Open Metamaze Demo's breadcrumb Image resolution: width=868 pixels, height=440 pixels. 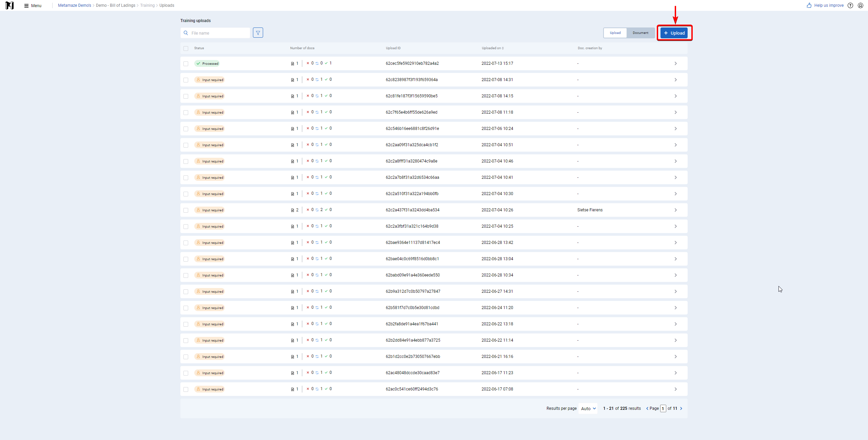(74, 5)
